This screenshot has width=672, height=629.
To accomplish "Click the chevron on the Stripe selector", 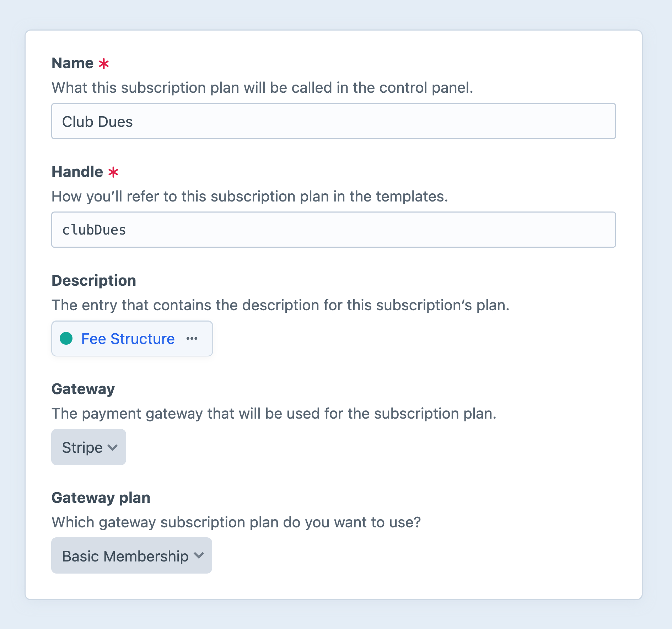I will pyautogui.click(x=113, y=448).
